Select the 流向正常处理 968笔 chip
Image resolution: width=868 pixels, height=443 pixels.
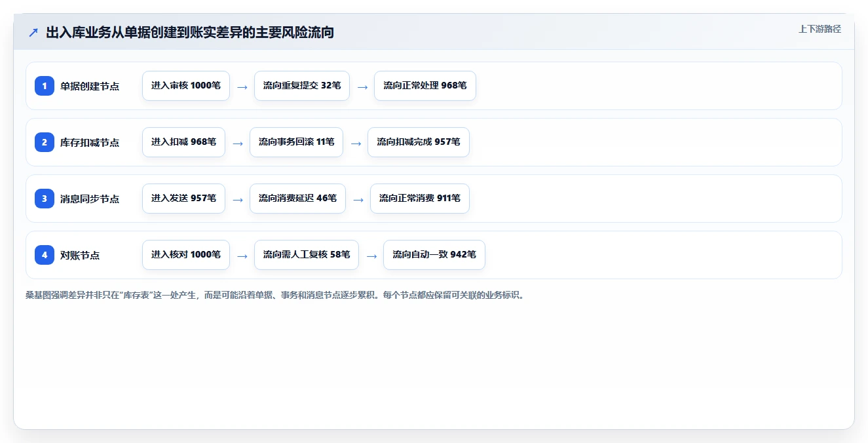point(425,86)
